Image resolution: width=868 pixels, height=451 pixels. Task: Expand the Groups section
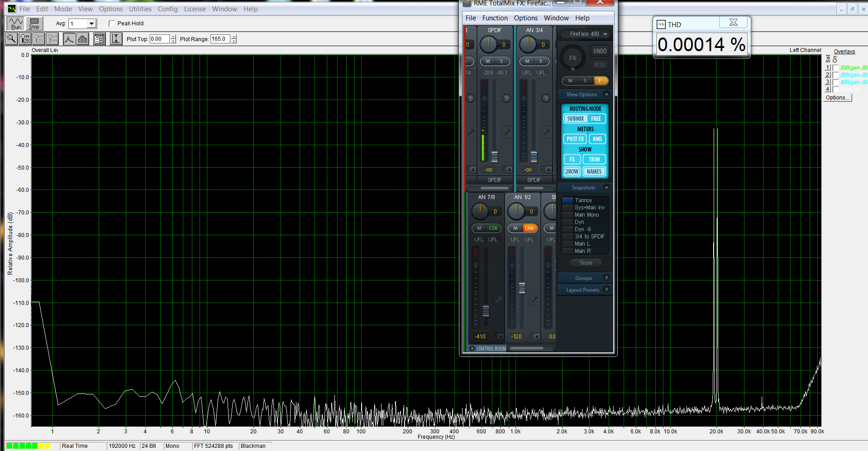(x=606, y=278)
